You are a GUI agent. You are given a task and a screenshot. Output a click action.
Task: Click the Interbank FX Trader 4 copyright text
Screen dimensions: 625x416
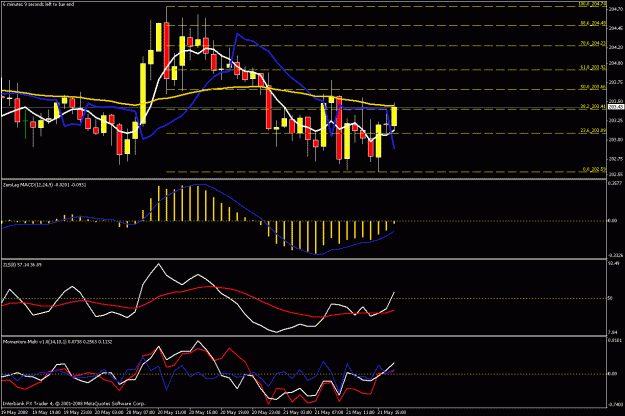tap(74, 404)
